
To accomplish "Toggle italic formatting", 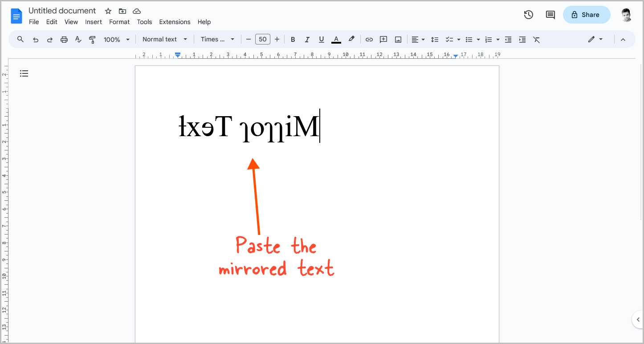I will 307,39.
